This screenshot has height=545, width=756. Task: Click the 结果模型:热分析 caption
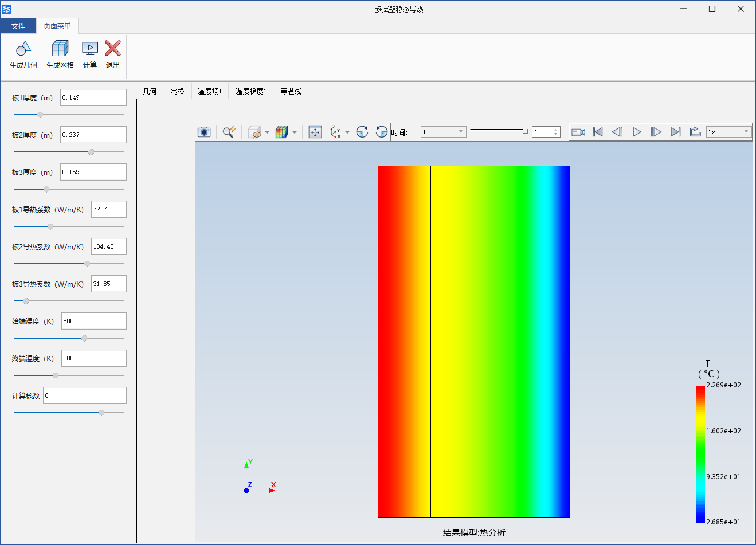[x=474, y=532]
